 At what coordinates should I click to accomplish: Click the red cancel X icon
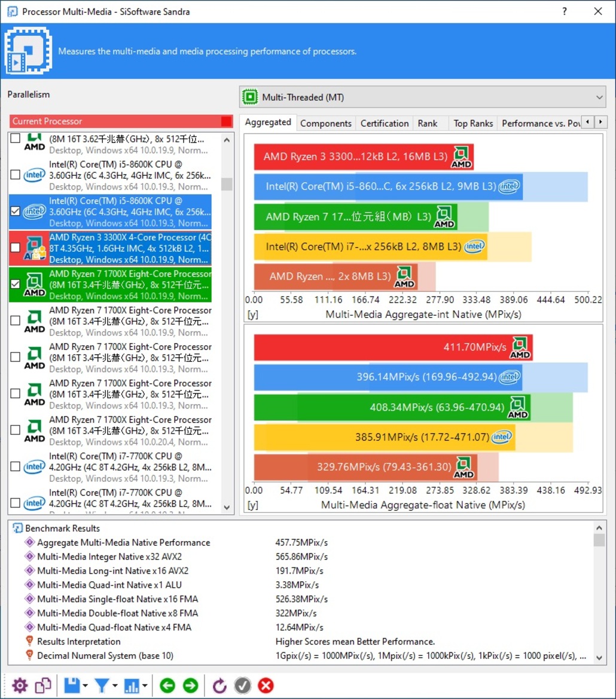[x=266, y=686]
